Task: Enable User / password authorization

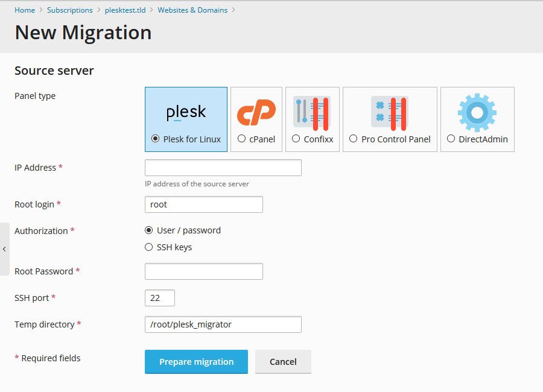Action: coord(149,230)
